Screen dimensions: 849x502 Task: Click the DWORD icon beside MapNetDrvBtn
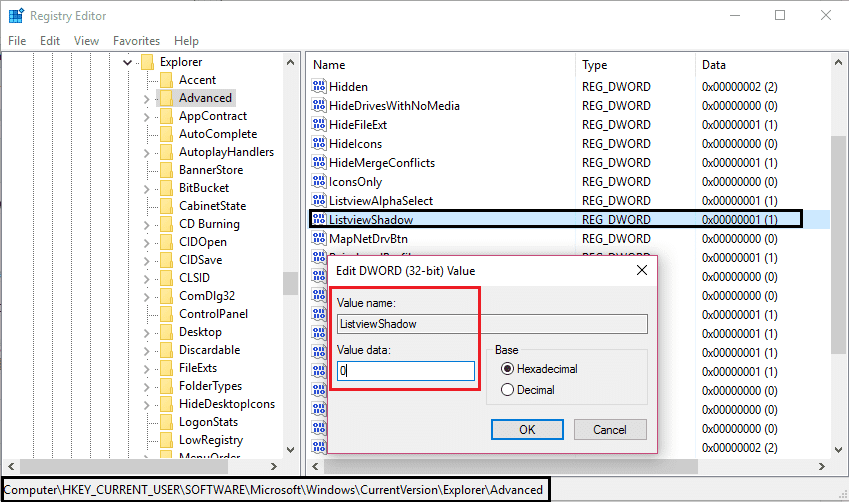319,238
